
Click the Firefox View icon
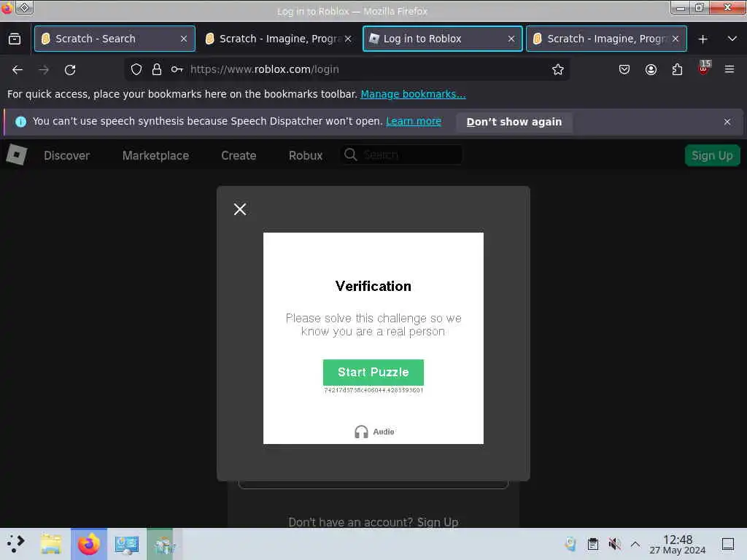[x=15, y=39]
